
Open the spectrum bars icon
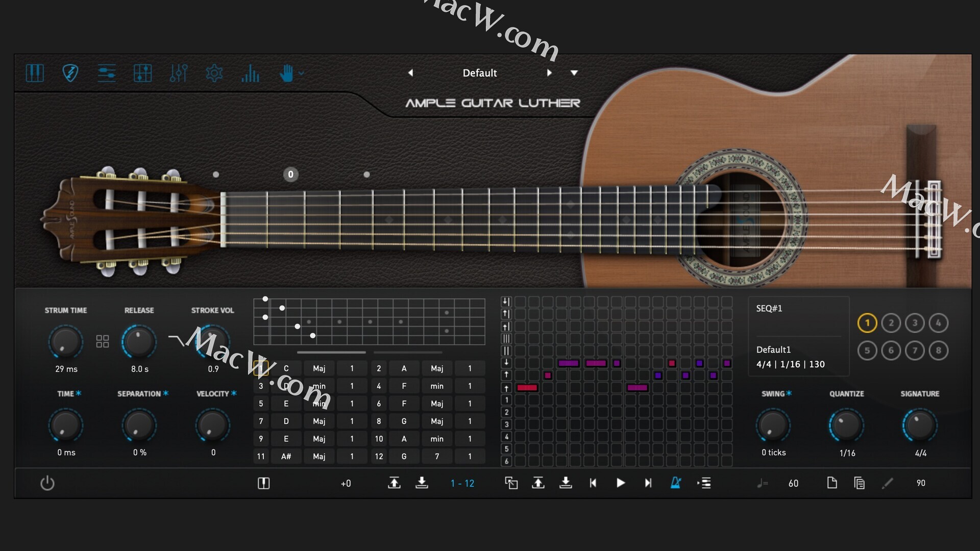(250, 73)
